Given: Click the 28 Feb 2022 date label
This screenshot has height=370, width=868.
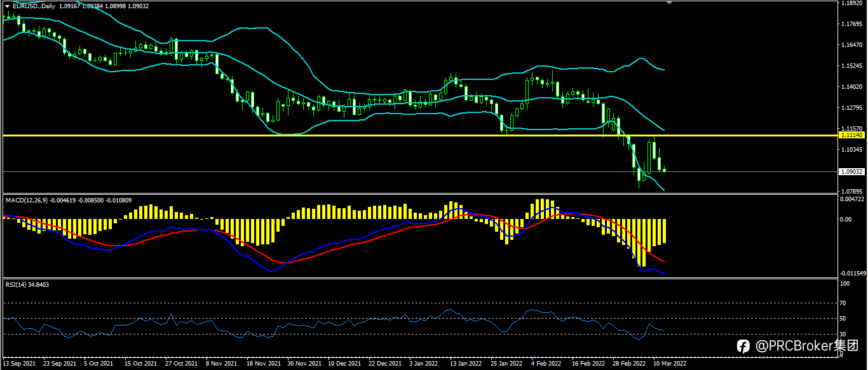Looking at the screenshot, I should pyautogui.click(x=628, y=364).
